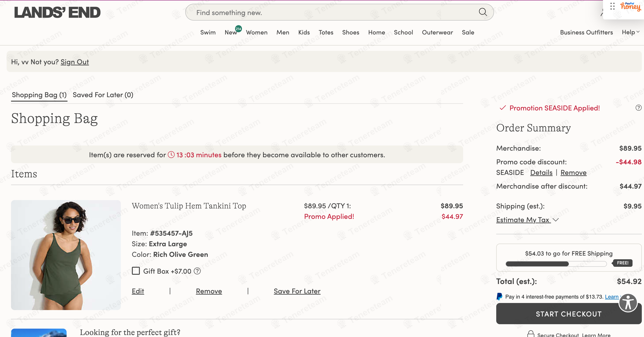Click the Sign Out link
The image size is (644, 337).
pos(75,62)
